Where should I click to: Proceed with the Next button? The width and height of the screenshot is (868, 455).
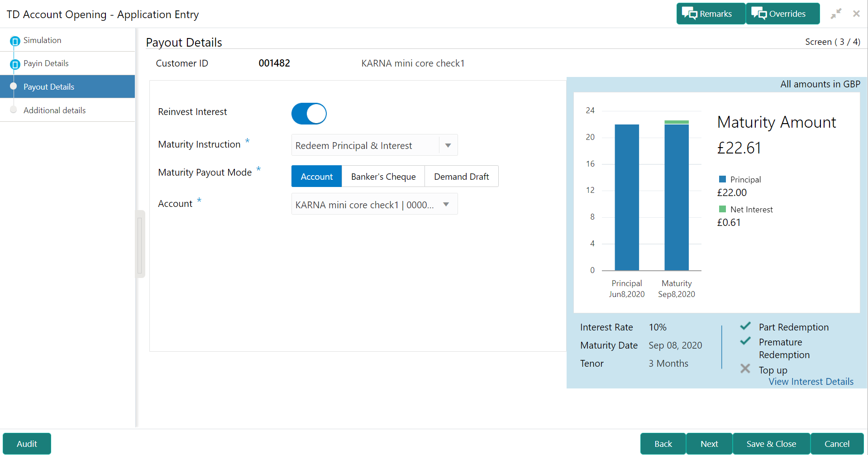[709, 444]
